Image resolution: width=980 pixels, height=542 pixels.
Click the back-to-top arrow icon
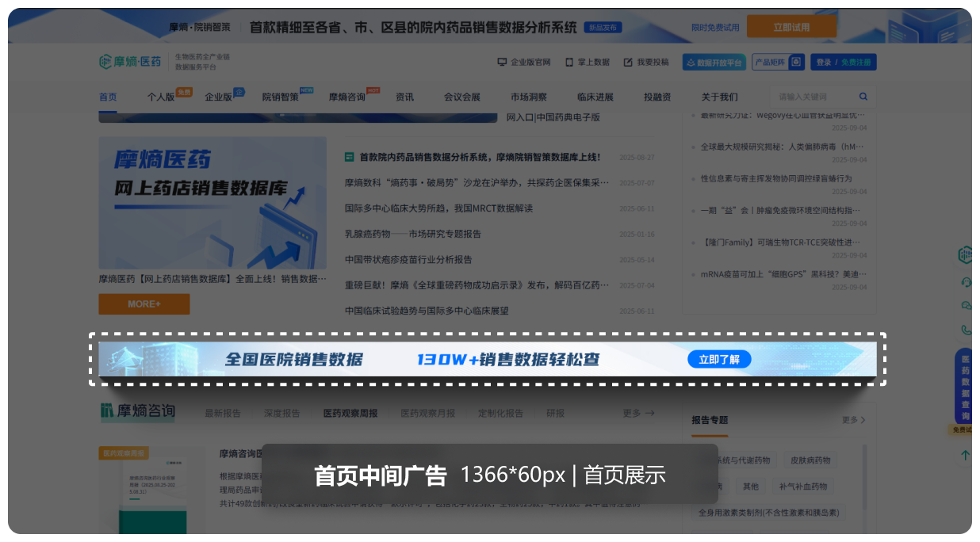pyautogui.click(x=965, y=456)
